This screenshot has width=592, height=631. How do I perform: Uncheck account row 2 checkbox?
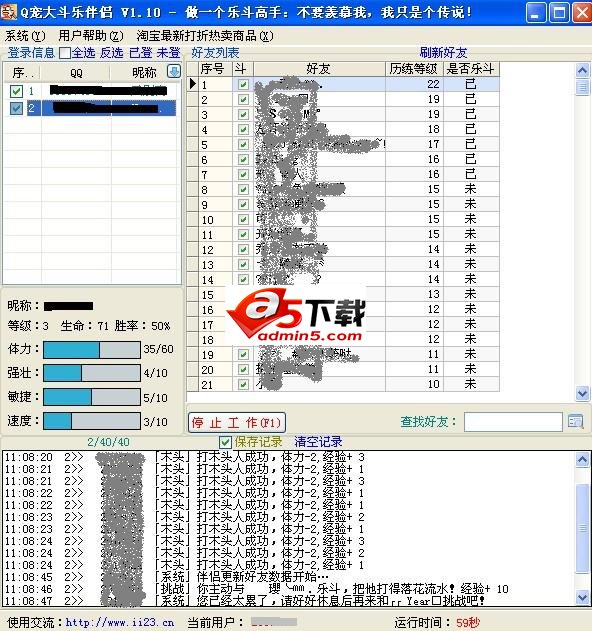(16, 108)
